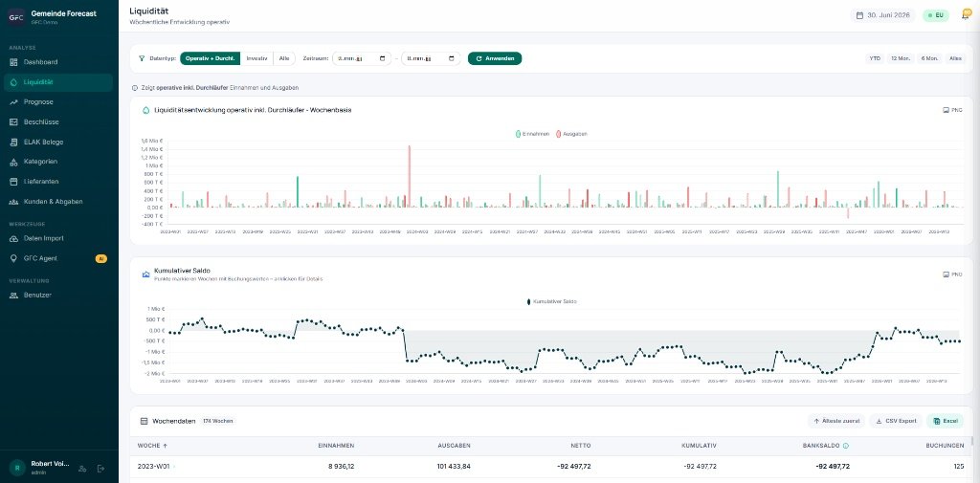Click the Zeitraum end date field
The width and height of the screenshot is (980, 483).
pos(431,58)
